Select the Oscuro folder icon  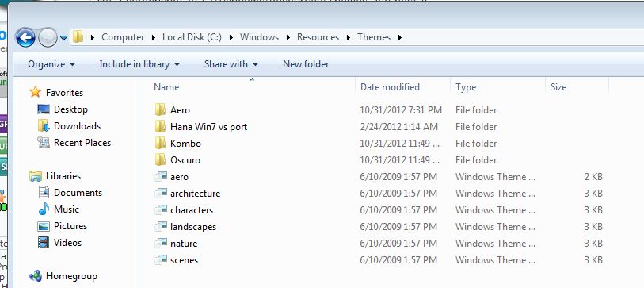(161, 160)
